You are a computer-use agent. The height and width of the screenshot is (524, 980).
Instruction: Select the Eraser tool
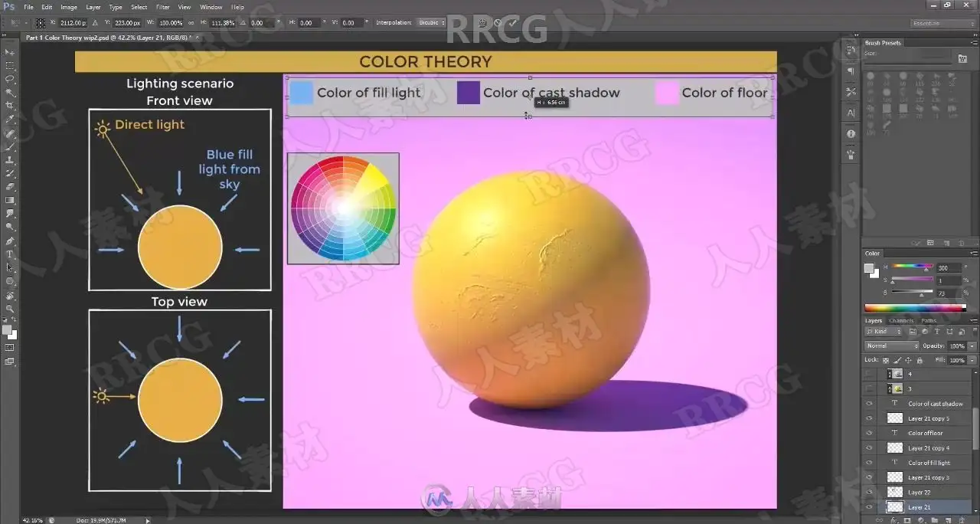[10, 186]
